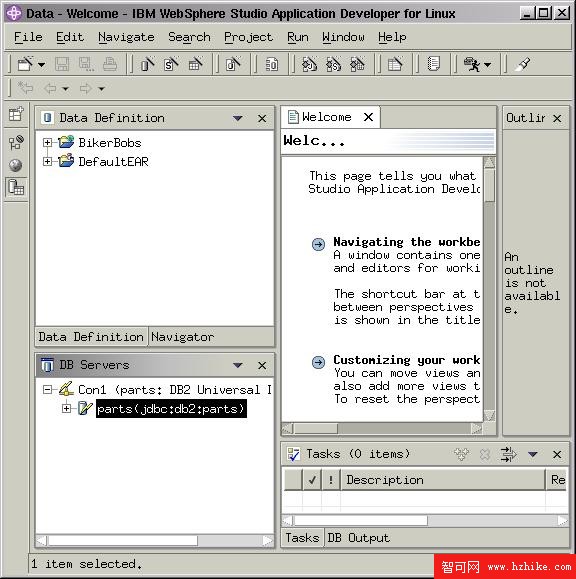
Task: Switch to the Navigator tab
Action: point(182,337)
